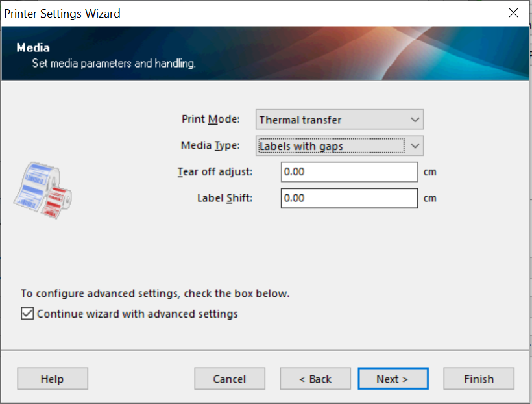The width and height of the screenshot is (532, 404).
Task: Click the Tear off adjust label
Action: point(215,172)
